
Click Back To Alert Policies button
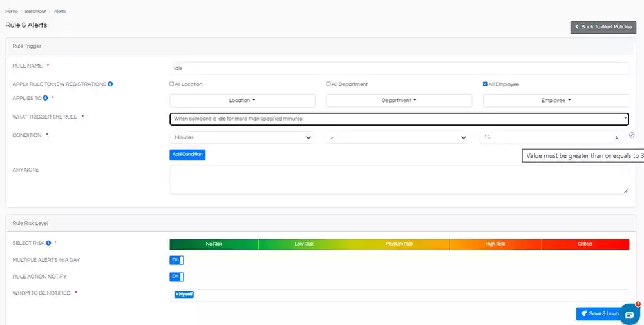tap(603, 27)
